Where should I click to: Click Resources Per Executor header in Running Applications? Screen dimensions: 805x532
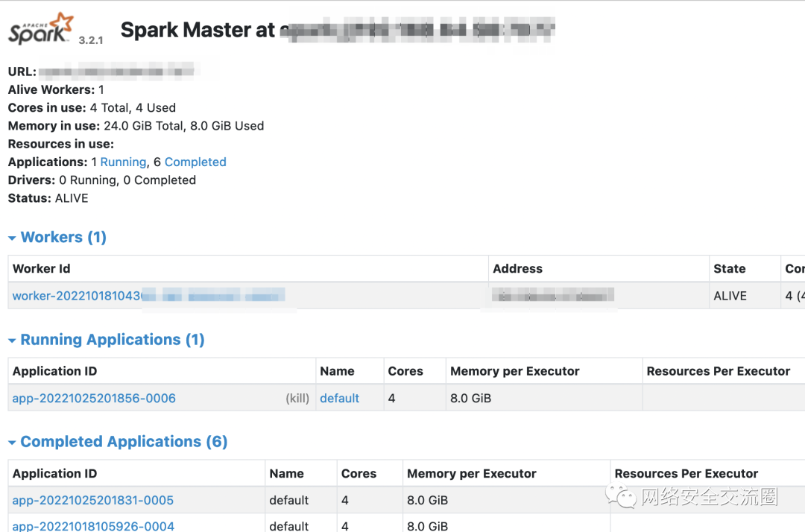coord(719,371)
